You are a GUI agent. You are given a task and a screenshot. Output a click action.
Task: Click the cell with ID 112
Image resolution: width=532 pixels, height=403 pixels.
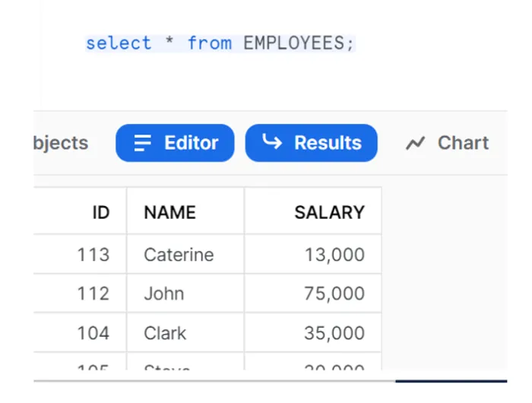[93, 294]
